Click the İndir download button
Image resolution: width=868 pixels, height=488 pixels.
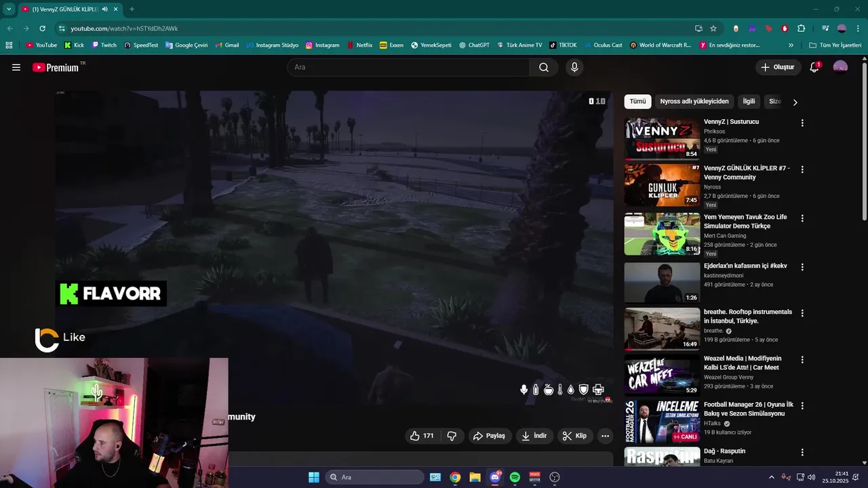tap(534, 436)
